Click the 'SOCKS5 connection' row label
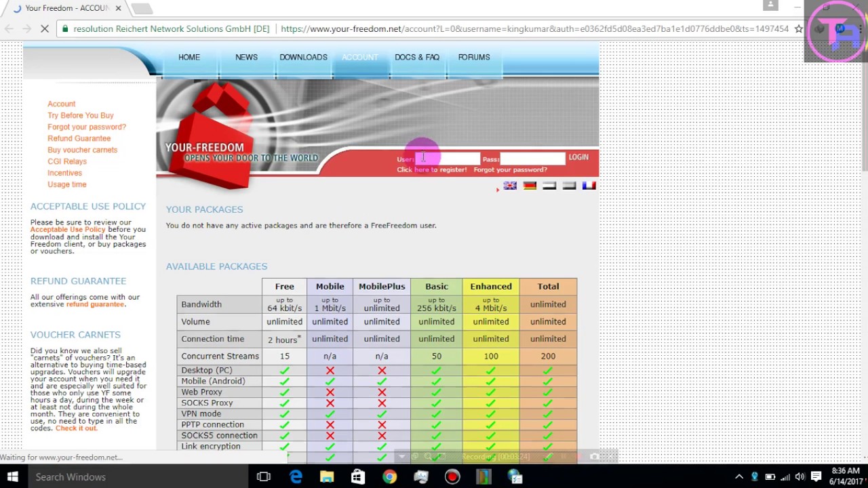The width and height of the screenshot is (868, 488). pyautogui.click(x=219, y=435)
